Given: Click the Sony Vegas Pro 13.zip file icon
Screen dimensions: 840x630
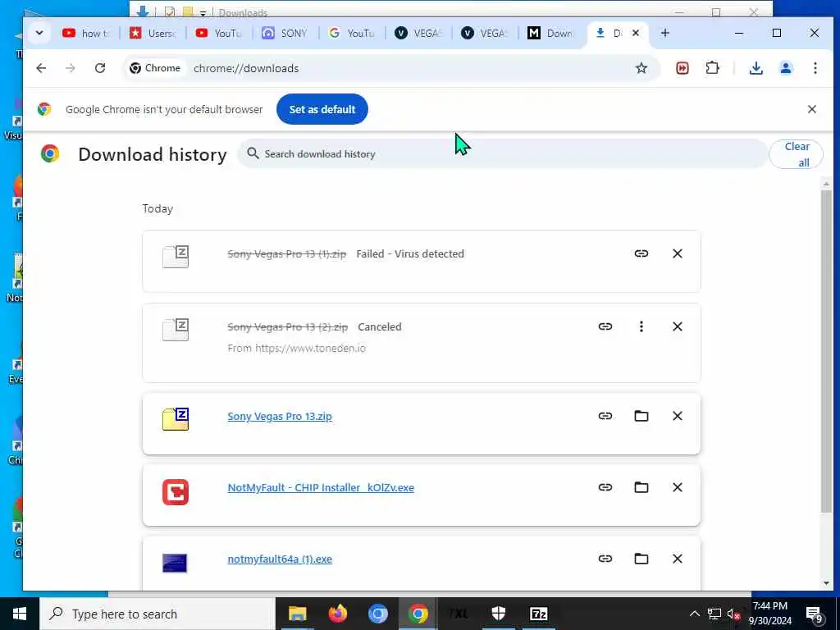Looking at the screenshot, I should [176, 419].
